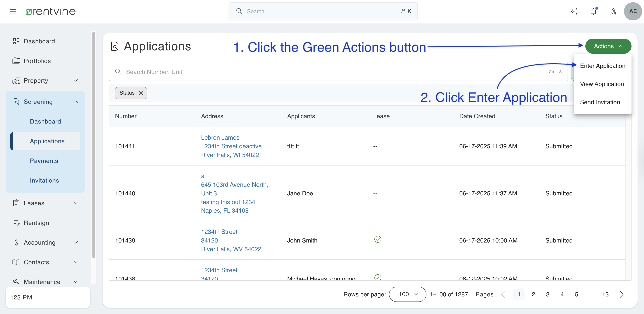
Task: Click the green lease checkmark for 101438
Action: click(378, 277)
